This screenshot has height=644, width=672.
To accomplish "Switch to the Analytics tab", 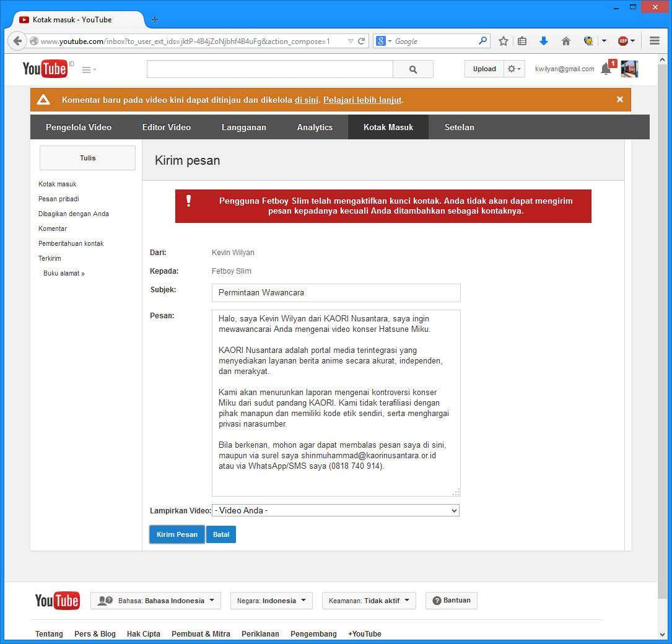I will [315, 127].
